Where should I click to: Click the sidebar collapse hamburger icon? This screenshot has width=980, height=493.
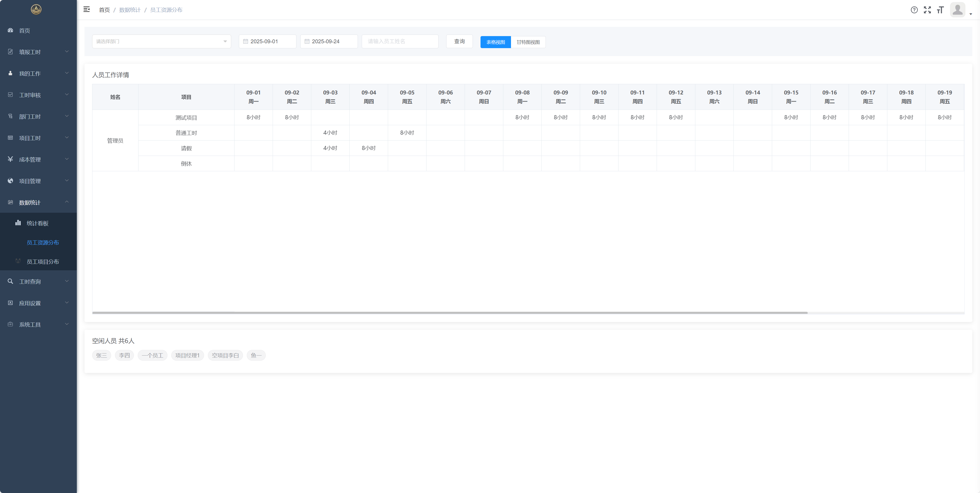[x=86, y=9]
